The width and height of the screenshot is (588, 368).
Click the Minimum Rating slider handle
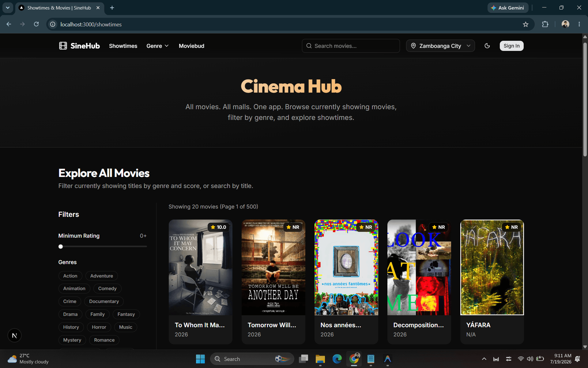click(x=61, y=247)
